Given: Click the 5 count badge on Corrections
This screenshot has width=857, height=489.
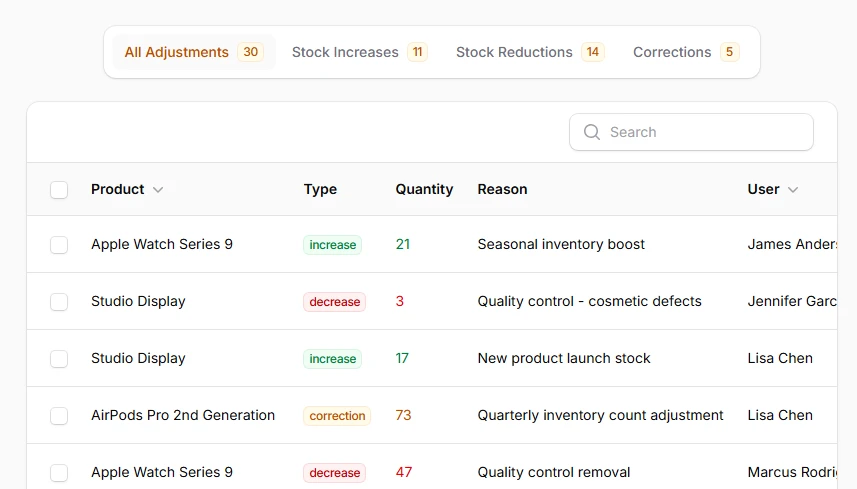Looking at the screenshot, I should pos(729,52).
